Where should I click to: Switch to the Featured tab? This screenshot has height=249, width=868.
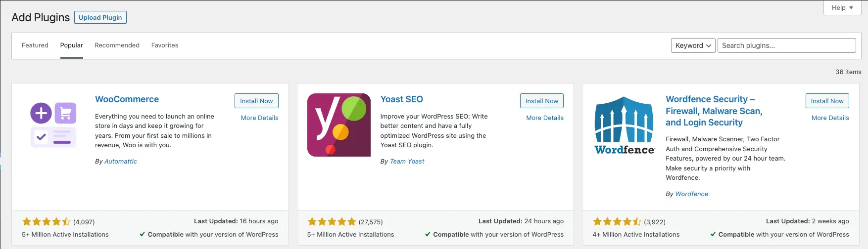pyautogui.click(x=35, y=45)
